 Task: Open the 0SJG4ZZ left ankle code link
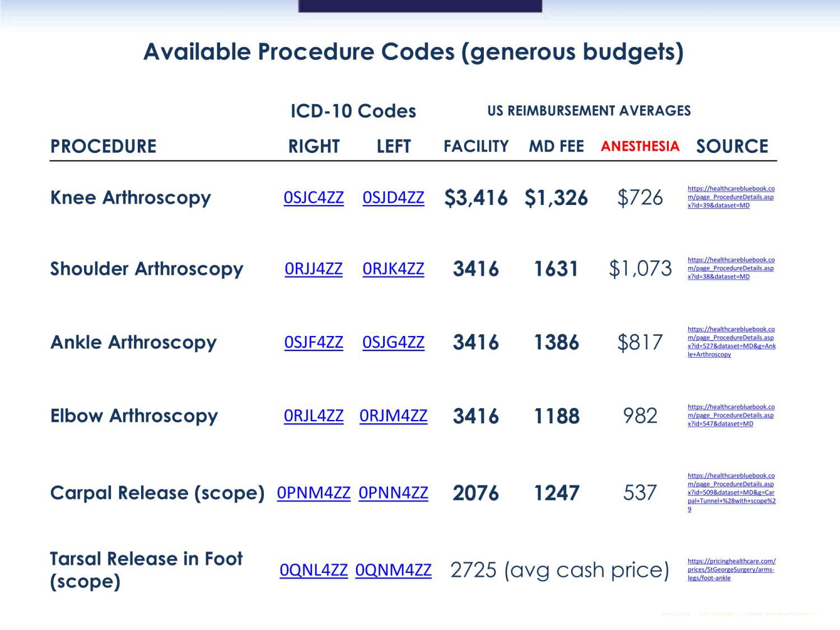[x=393, y=342]
